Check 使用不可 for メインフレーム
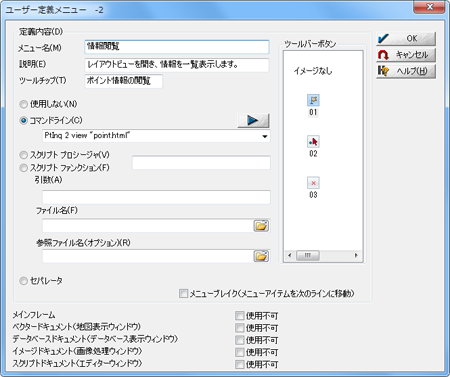This screenshot has height=377, width=450. point(239,316)
